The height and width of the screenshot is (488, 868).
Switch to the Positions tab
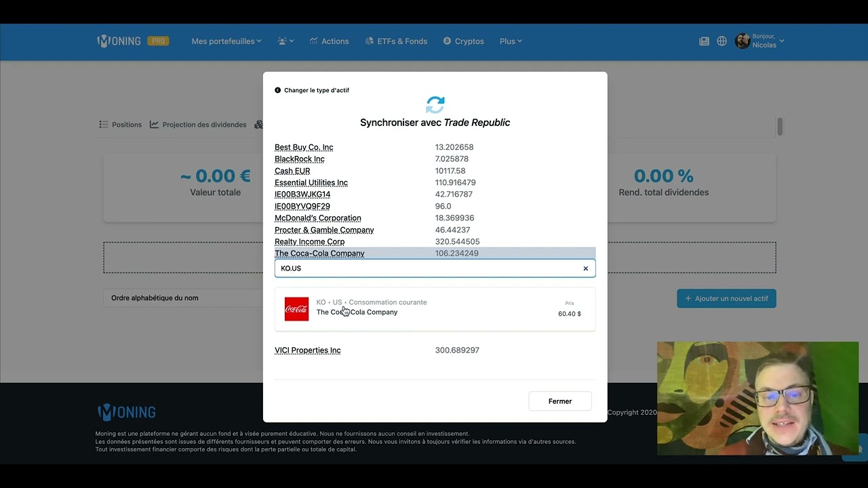pos(121,125)
